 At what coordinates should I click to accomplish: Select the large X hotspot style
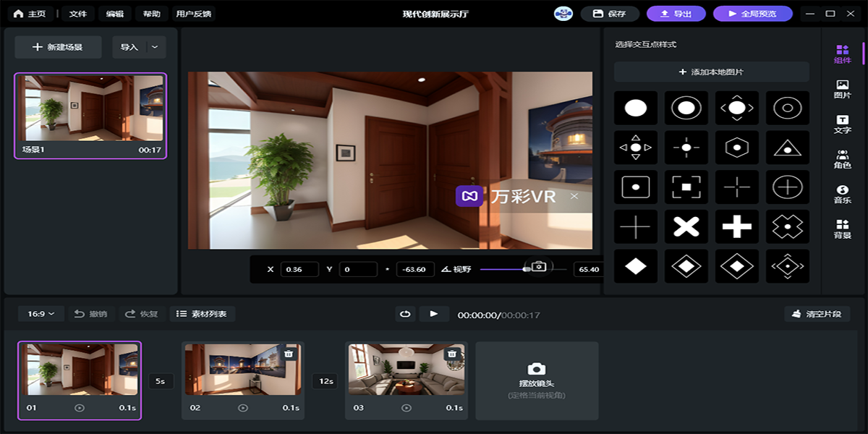pos(686,227)
